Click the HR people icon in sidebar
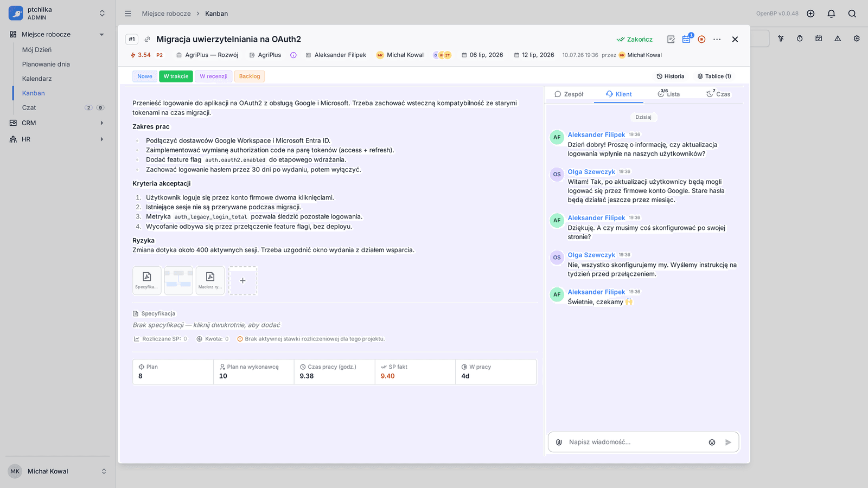The width and height of the screenshot is (868, 488). (x=13, y=139)
